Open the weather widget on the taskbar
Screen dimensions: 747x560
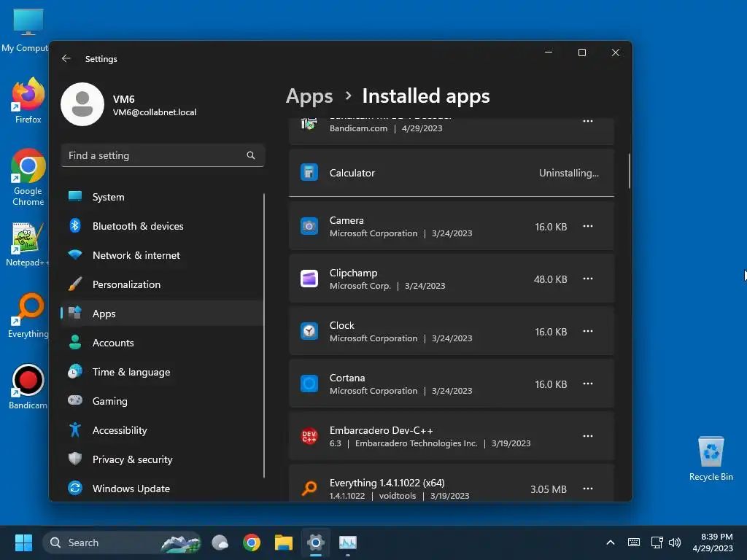click(x=220, y=542)
